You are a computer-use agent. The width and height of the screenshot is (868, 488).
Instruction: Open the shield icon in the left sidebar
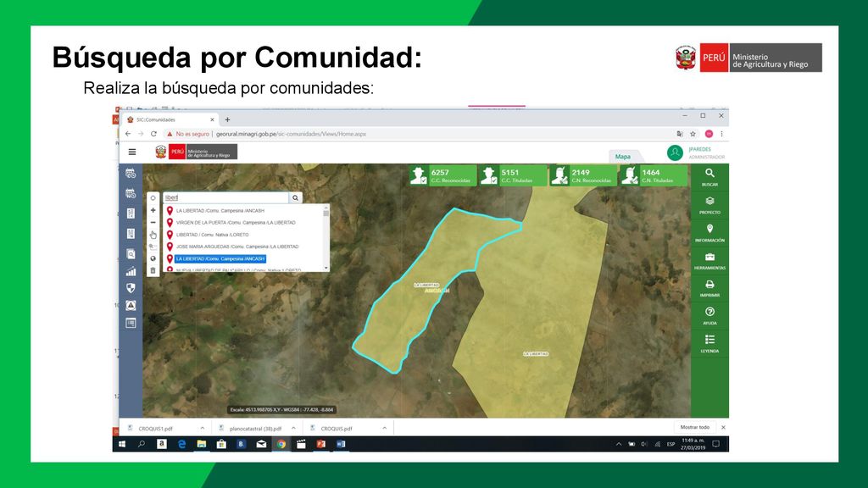coord(131,288)
